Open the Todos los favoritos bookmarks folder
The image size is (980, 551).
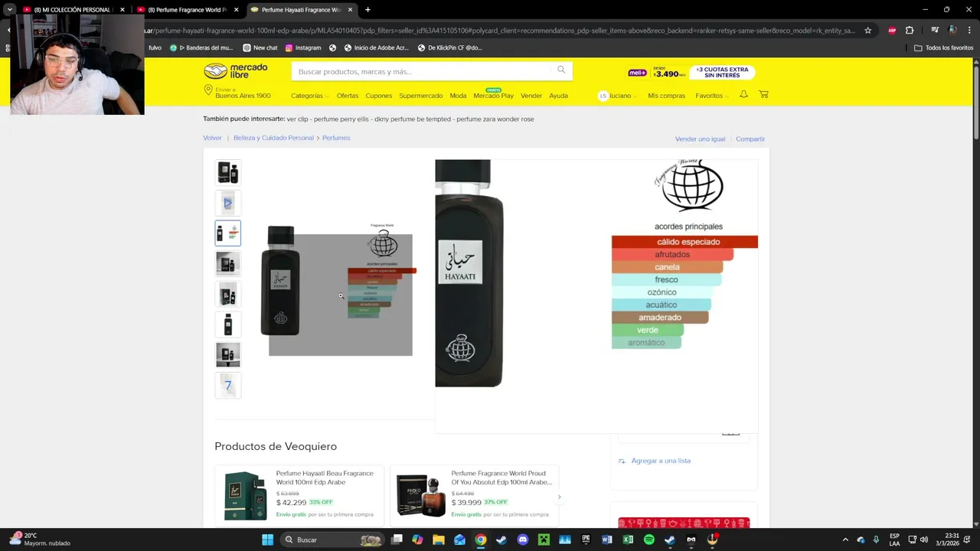pos(944,47)
